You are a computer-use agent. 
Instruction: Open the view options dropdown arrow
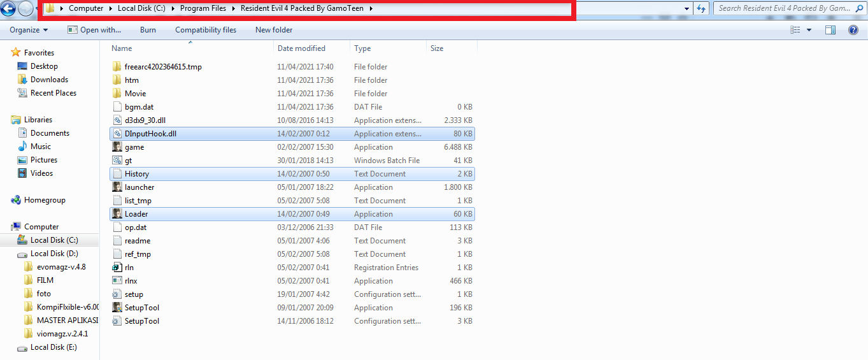(809, 30)
